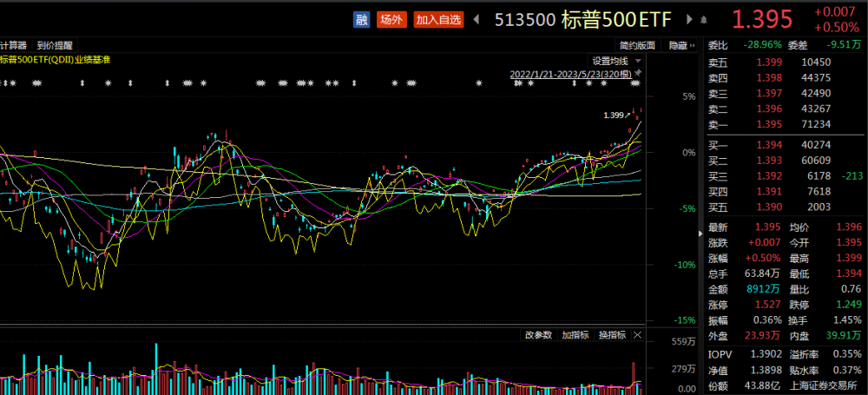Click the 总手 volume value 63.84万
The image size is (868, 395).
(x=763, y=273)
